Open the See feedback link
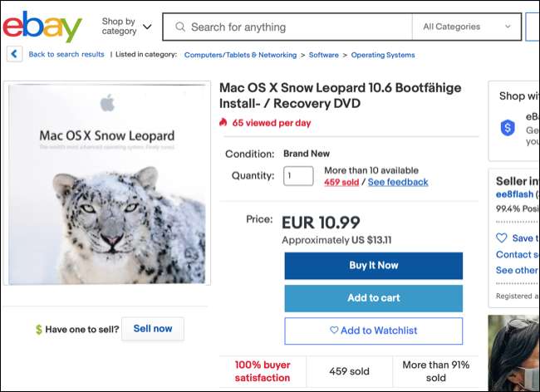Viewport: 540px width, 392px height. tap(398, 182)
